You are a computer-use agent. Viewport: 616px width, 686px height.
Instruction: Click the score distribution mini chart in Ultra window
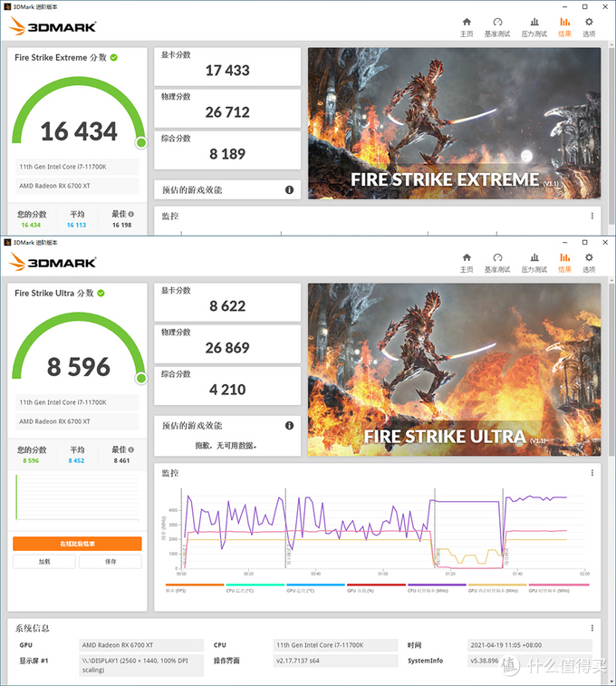pos(77,498)
